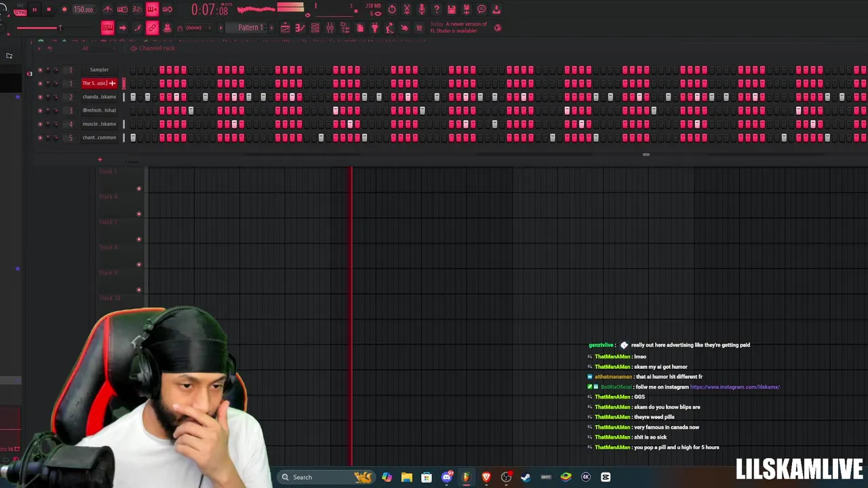Mute the Sampler channel LED

[40, 70]
